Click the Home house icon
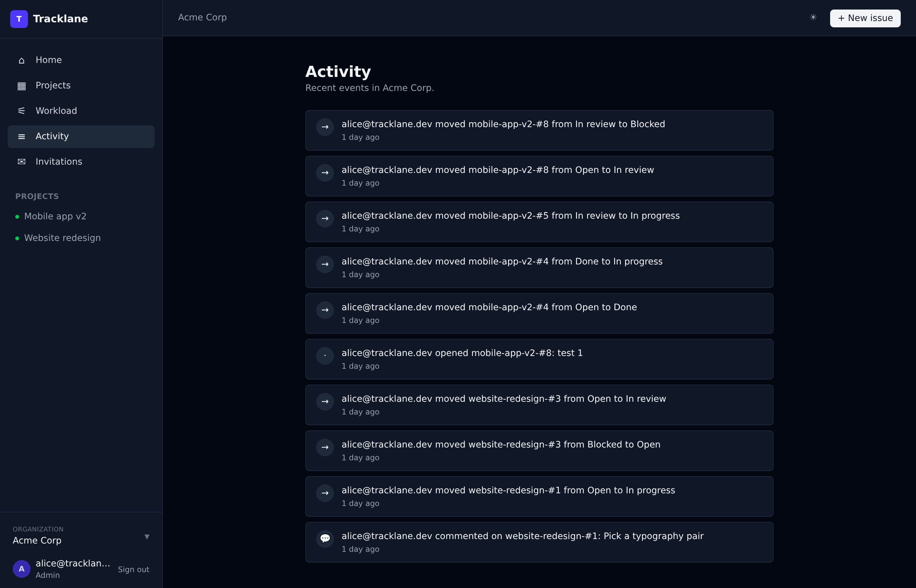This screenshot has width=916, height=588. [x=21, y=60]
